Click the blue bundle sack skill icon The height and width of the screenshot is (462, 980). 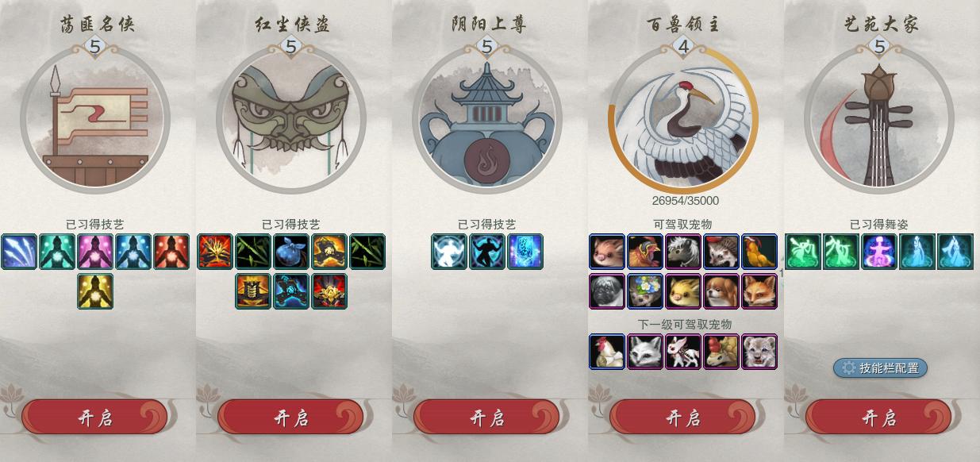click(291, 252)
